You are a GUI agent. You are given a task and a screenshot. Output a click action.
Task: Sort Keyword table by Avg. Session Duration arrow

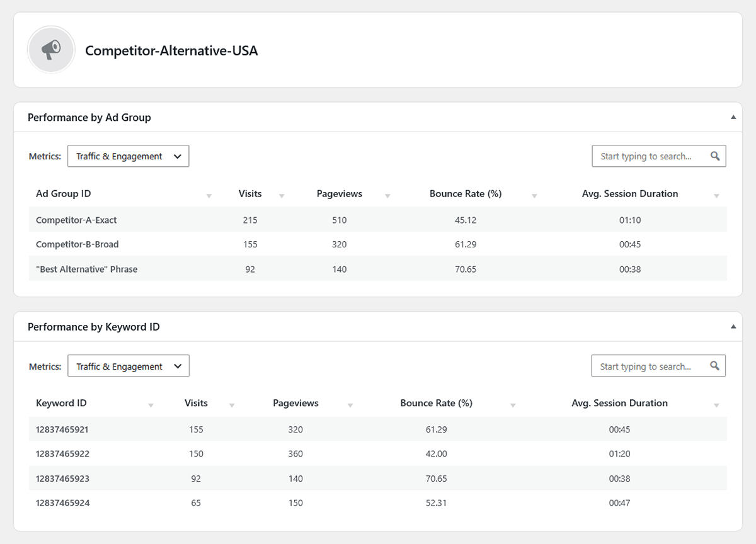coord(716,405)
